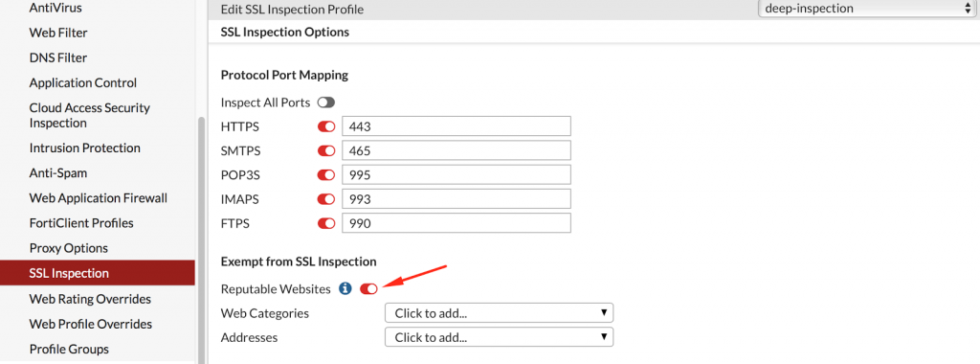Disable Reputable Websites exemption toggle
The width and height of the screenshot is (980, 364).
[x=368, y=289]
